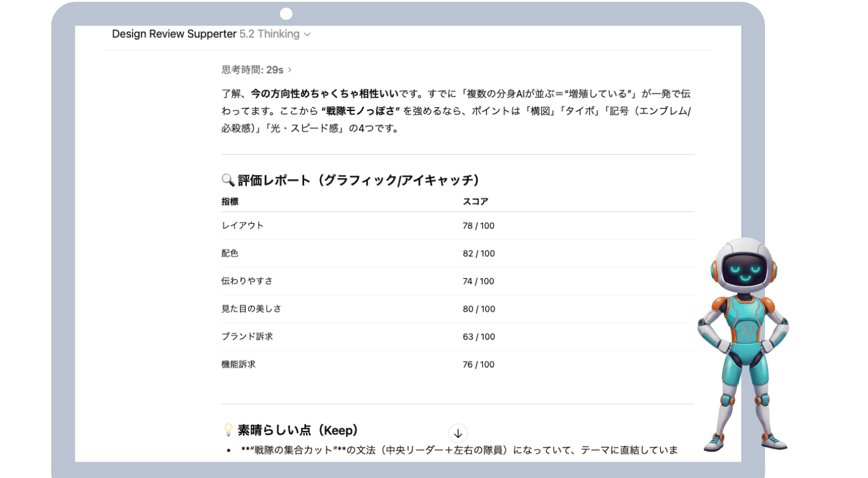Image resolution: width=868 pixels, height=478 pixels.
Task: Click the レイアウト row label
Action: (243, 226)
